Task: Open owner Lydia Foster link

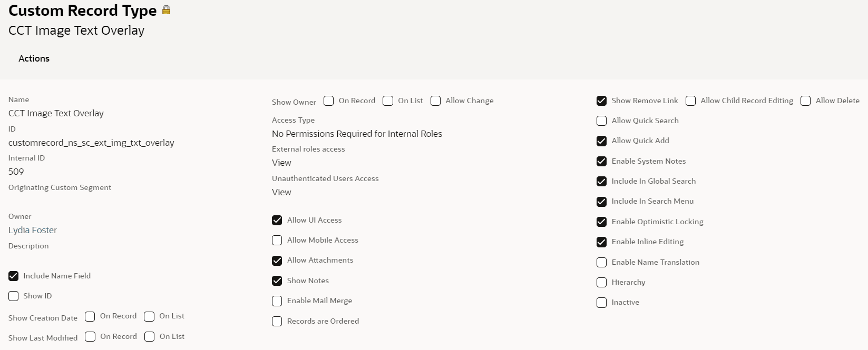Action: click(x=33, y=230)
